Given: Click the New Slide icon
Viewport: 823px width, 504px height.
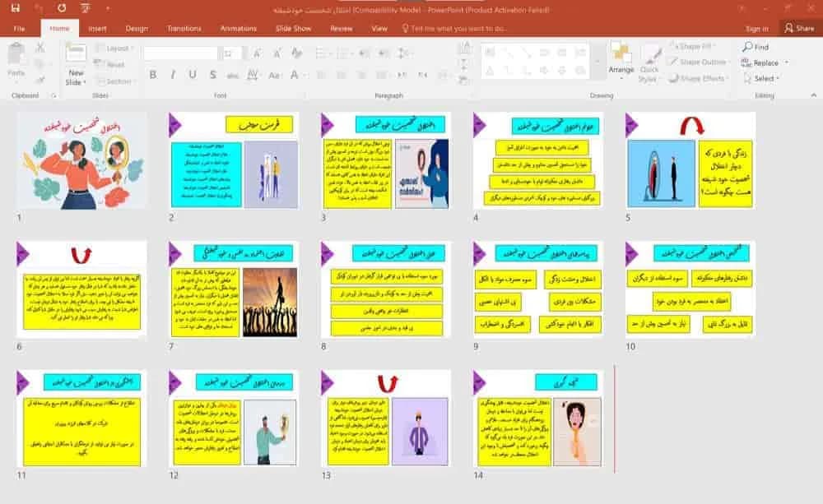Looking at the screenshot, I should pos(76,53).
